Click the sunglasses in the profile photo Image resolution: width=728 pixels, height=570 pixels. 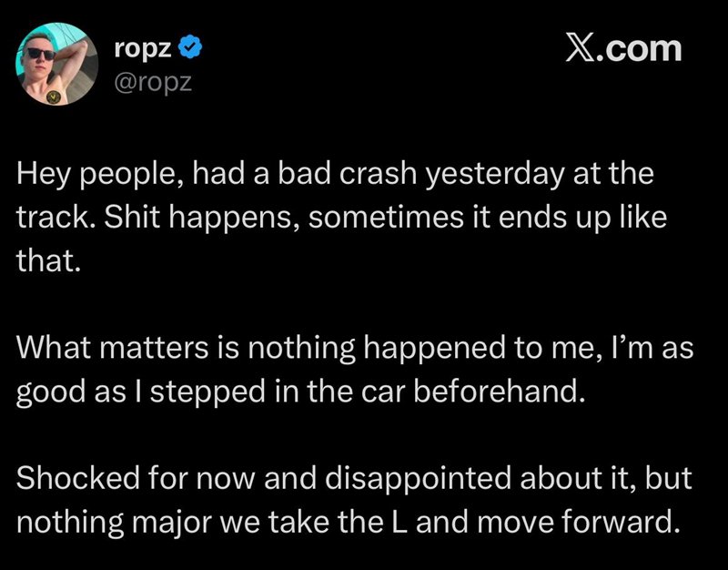(x=41, y=55)
